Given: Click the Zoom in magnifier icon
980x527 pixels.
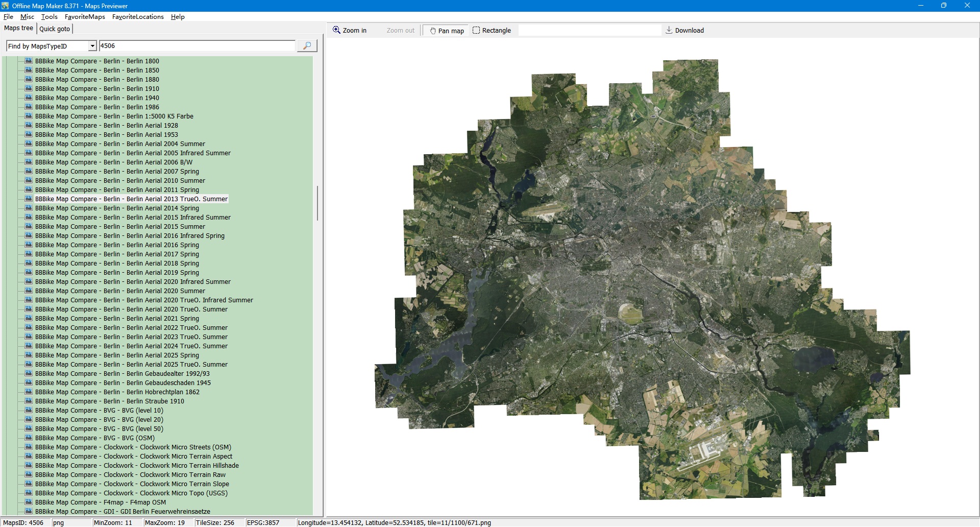Looking at the screenshot, I should [x=337, y=30].
